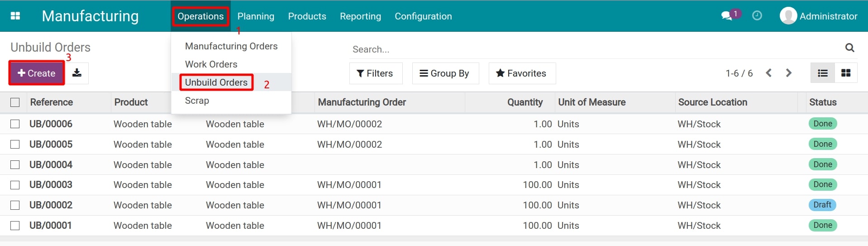Open the Group By dropdown
The image size is (868, 246).
(x=445, y=73)
